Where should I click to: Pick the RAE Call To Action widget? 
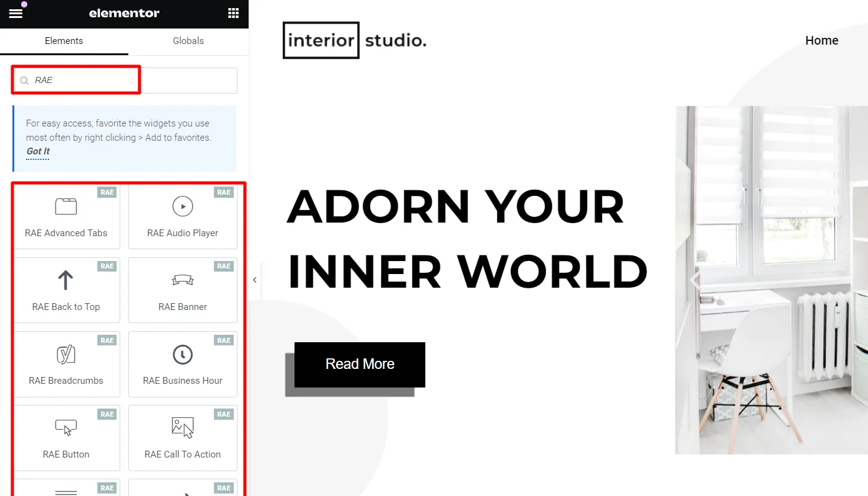tap(182, 437)
